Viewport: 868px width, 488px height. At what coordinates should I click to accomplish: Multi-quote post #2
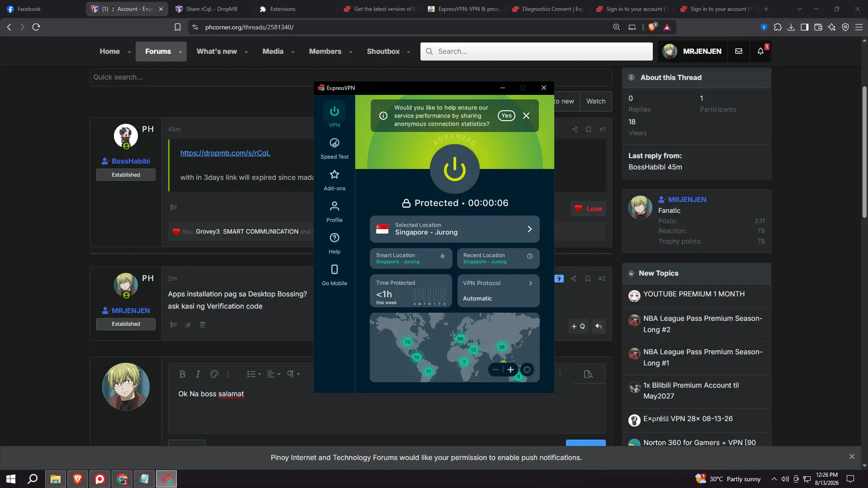pyautogui.click(x=578, y=326)
